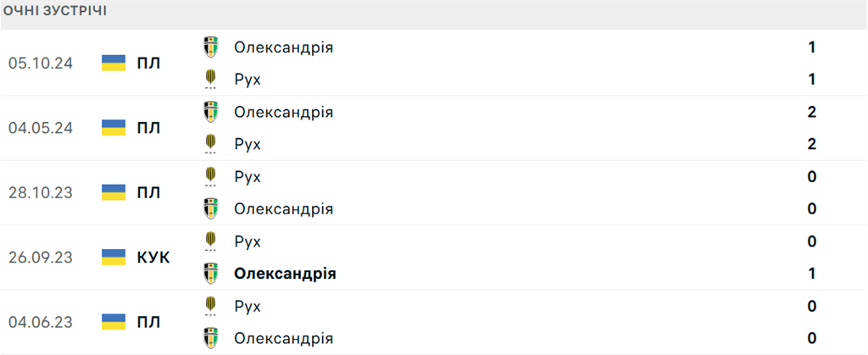Click Ukraine flag beside 04.05.24 date
The height and width of the screenshot is (355, 868).
pos(114,128)
